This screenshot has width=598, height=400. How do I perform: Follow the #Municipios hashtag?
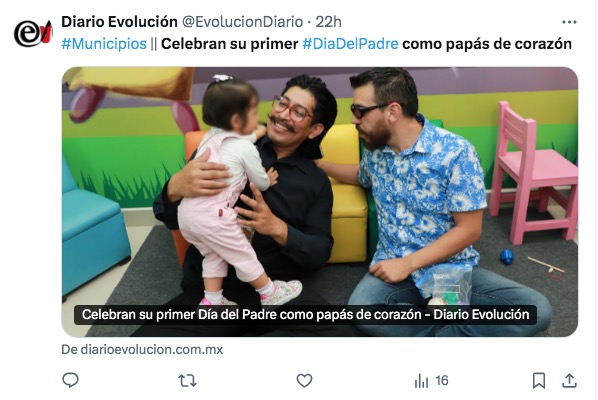coord(104,44)
